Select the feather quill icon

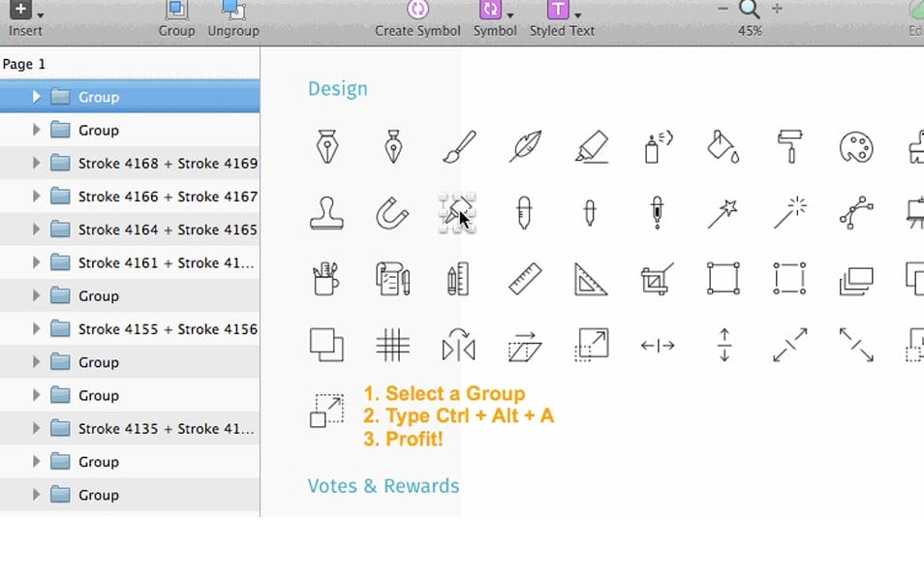point(525,147)
